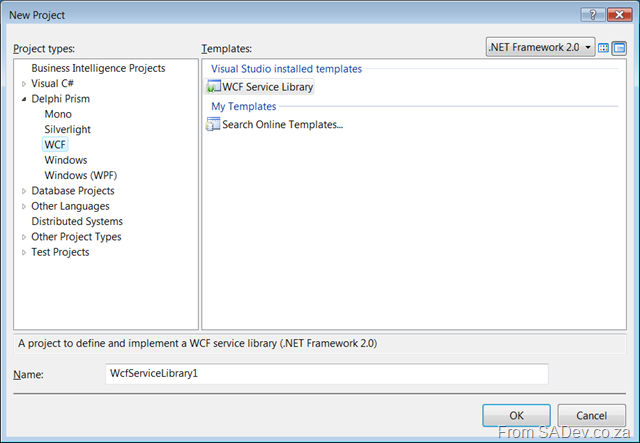Confirm with the OK button
The width and height of the screenshot is (640, 443).
pyautogui.click(x=516, y=416)
